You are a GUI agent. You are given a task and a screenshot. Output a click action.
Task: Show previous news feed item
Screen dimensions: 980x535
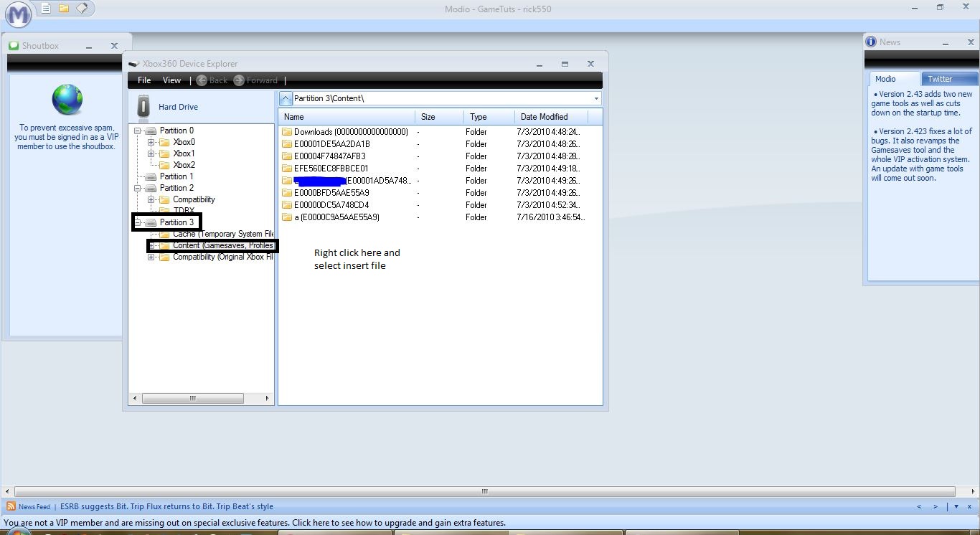[x=919, y=506]
